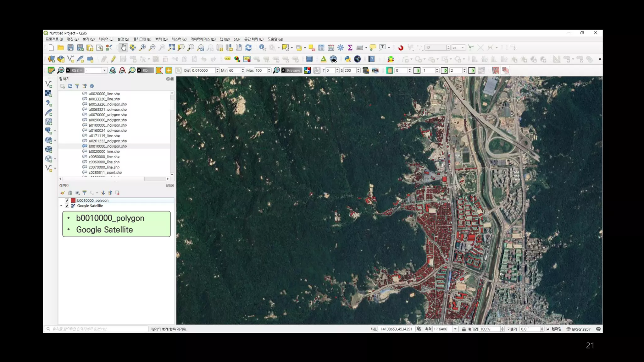Open the SCP menu
The height and width of the screenshot is (362, 644).
pos(237,39)
